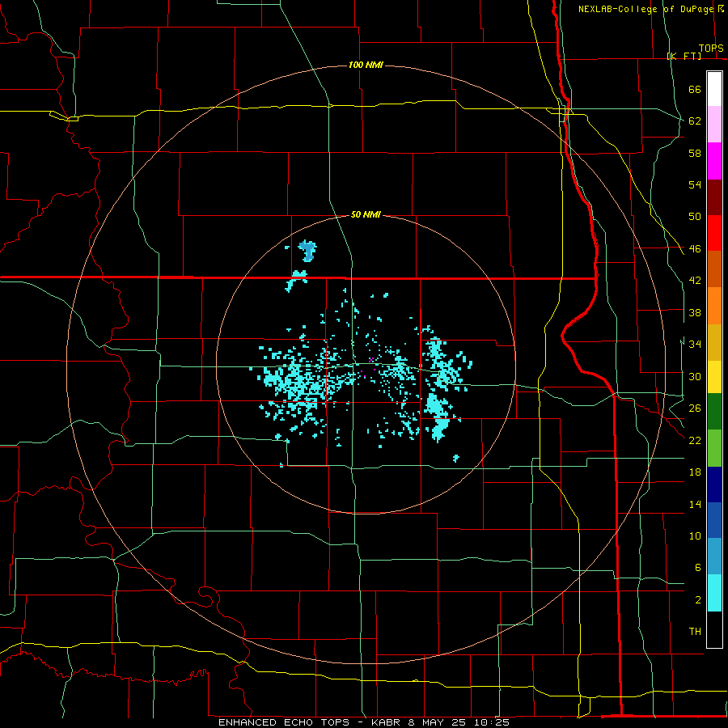The image size is (728, 728).
Task: Click the 50 NMI range ring label
Action: point(366,214)
